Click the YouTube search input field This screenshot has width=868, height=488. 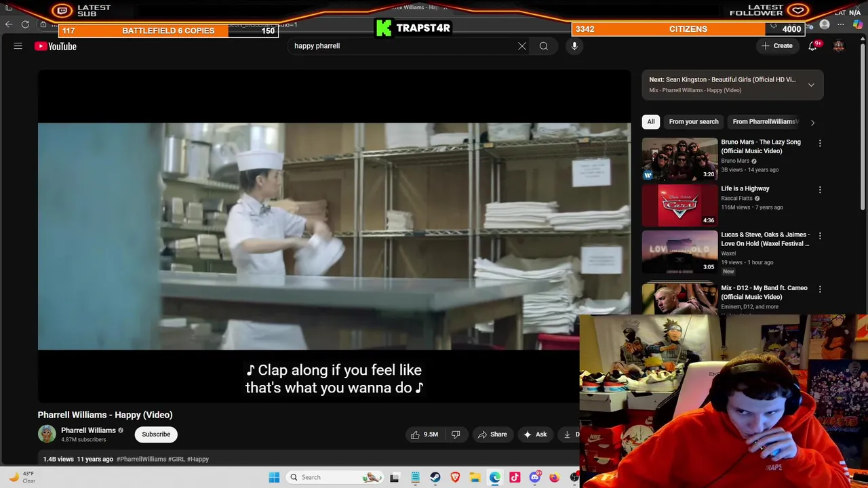coord(400,46)
